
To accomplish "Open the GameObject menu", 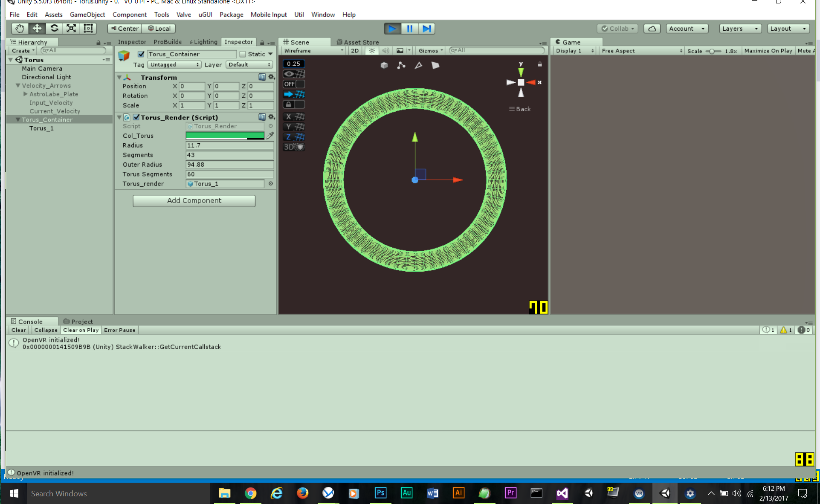I will pyautogui.click(x=87, y=14).
